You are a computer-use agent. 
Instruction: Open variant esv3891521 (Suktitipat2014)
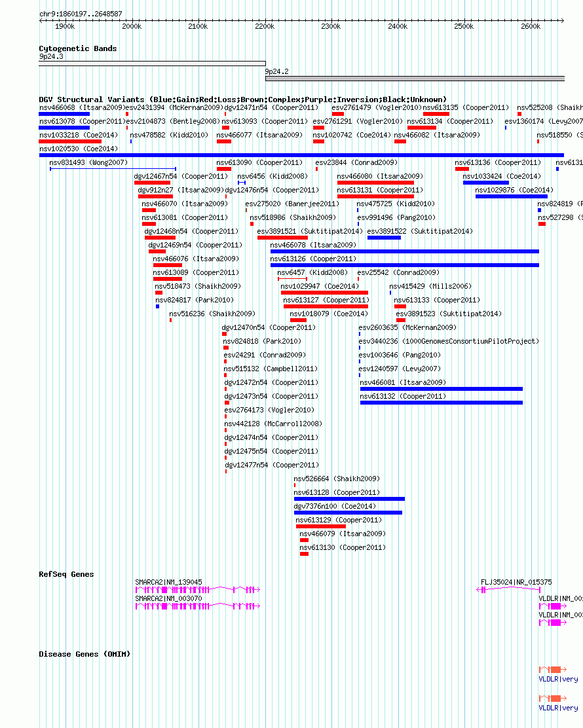pyautogui.click(x=310, y=231)
